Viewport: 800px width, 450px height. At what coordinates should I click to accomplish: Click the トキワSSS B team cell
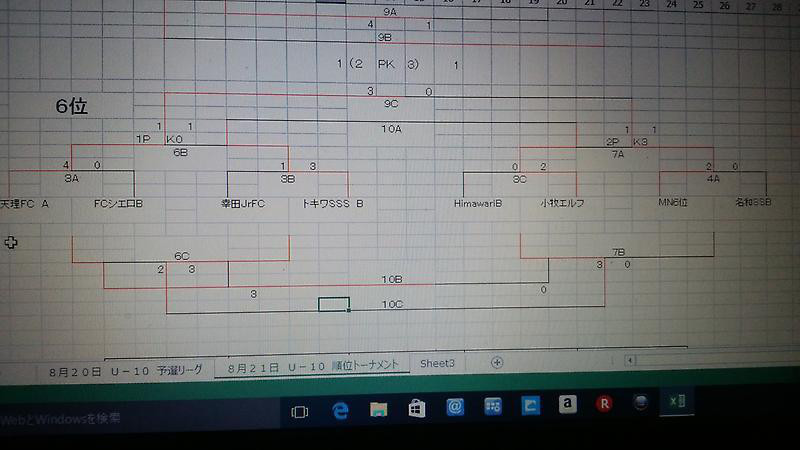coord(332,203)
